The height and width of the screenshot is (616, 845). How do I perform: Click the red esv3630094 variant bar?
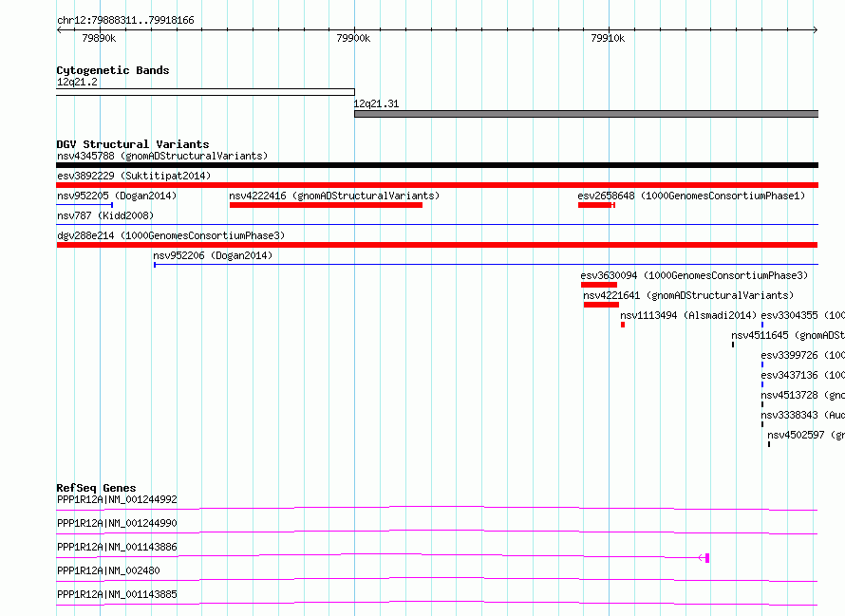pos(599,285)
